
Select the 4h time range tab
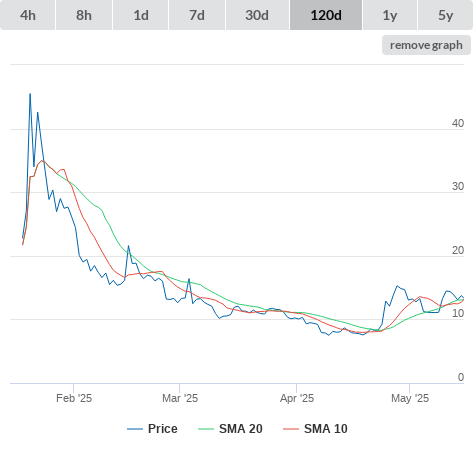tap(28, 15)
